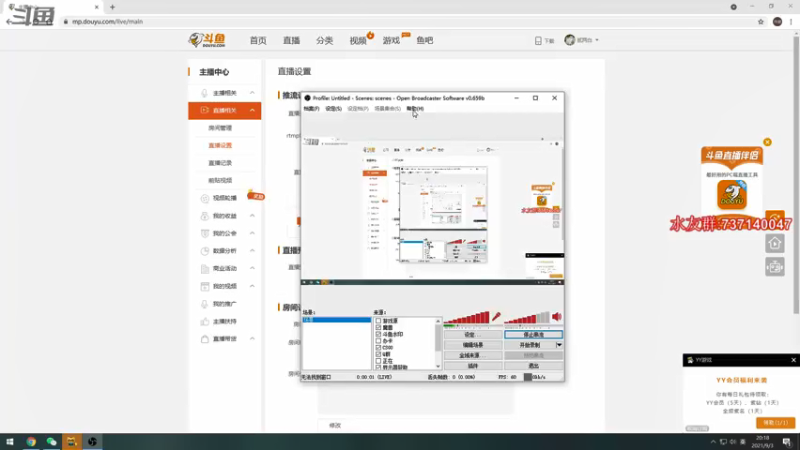Click the 我的推广 sidebar icon
The width and height of the screenshot is (800, 450).
[x=205, y=304]
